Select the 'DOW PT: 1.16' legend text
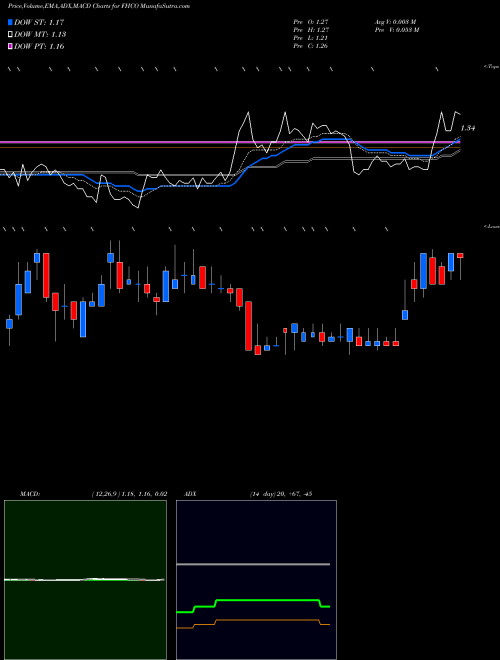The height and width of the screenshot is (660, 500). tap(39, 46)
